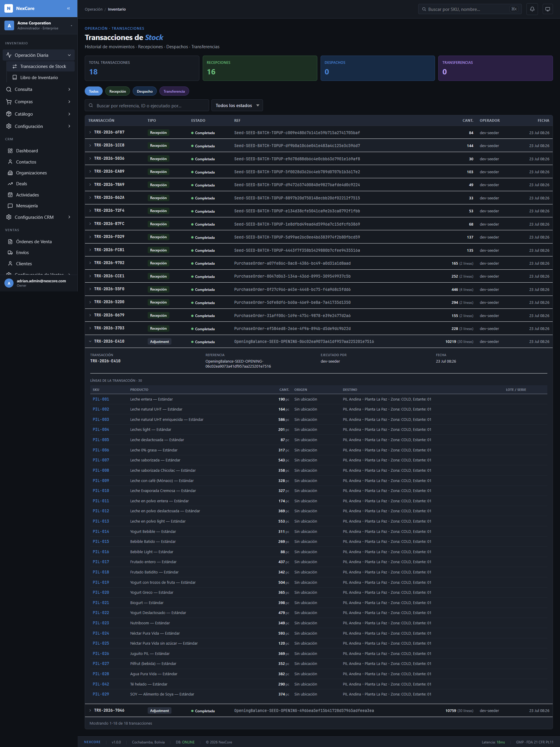Click the Deals trending icon
The height and width of the screenshot is (747, 560).
click(10, 184)
